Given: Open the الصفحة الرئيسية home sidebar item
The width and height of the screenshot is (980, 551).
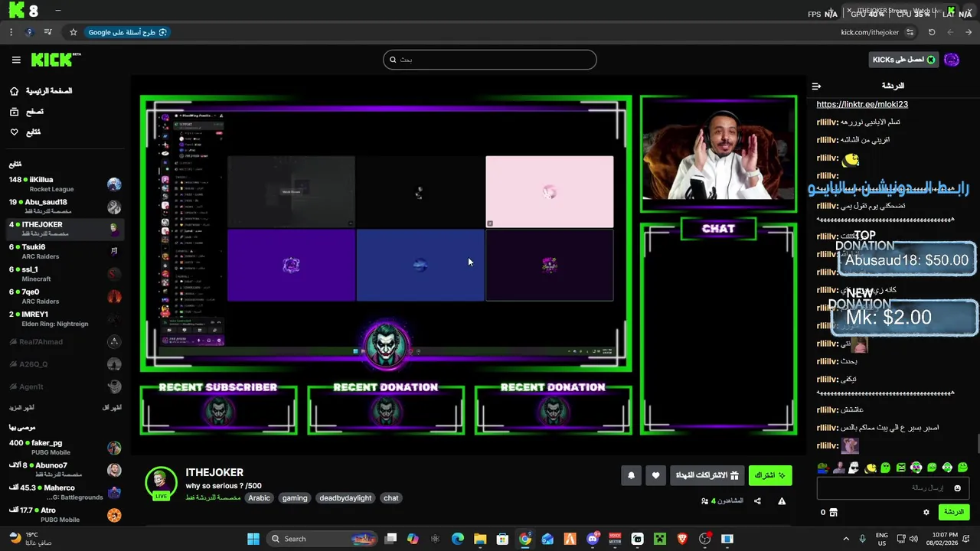Looking at the screenshot, I should (41, 91).
